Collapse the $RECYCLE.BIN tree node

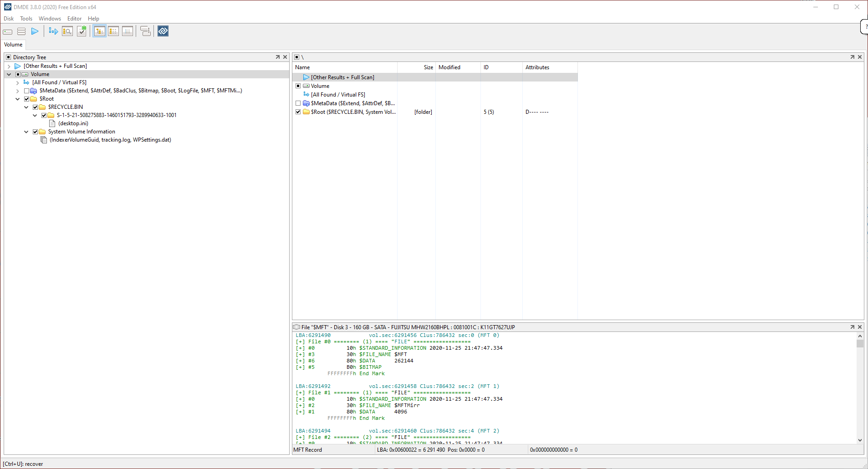tap(26, 107)
